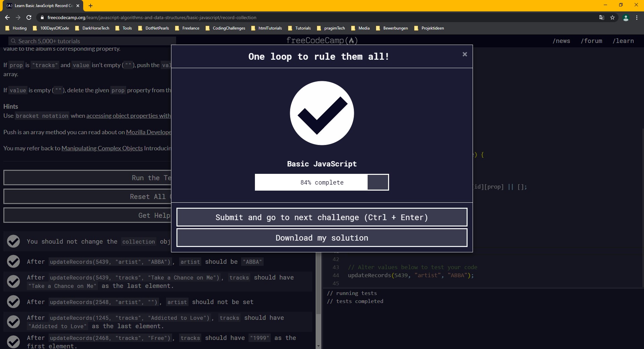Click the Download my solution button
Screen dimensions: 644x349
pos(322,238)
